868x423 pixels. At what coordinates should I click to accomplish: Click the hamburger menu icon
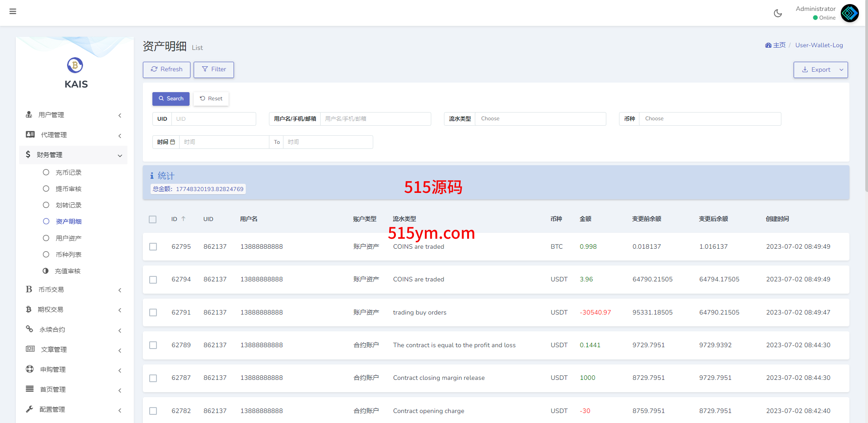pos(13,11)
